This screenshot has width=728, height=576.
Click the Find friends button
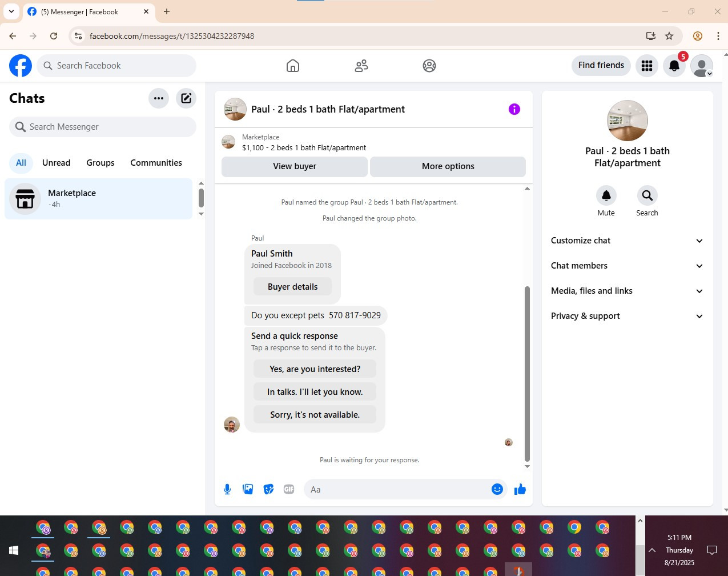coord(601,65)
